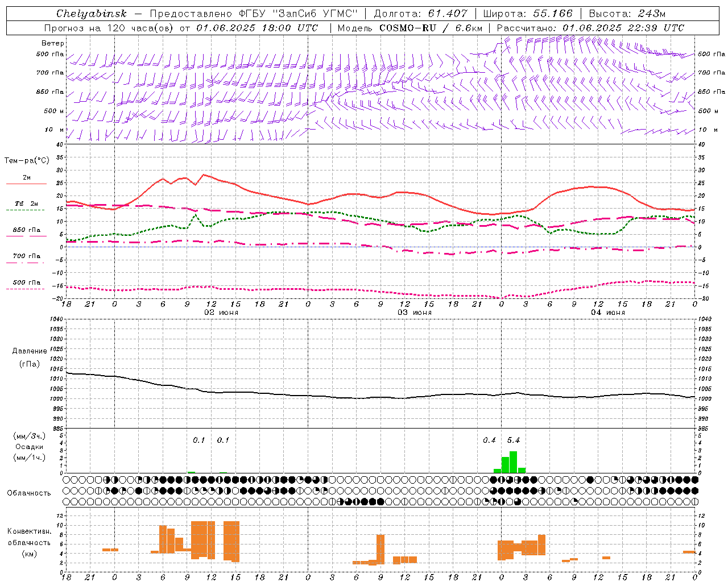Select the (мм/1ч.) precipitation unit label
728x582 pixels.
[30, 458]
